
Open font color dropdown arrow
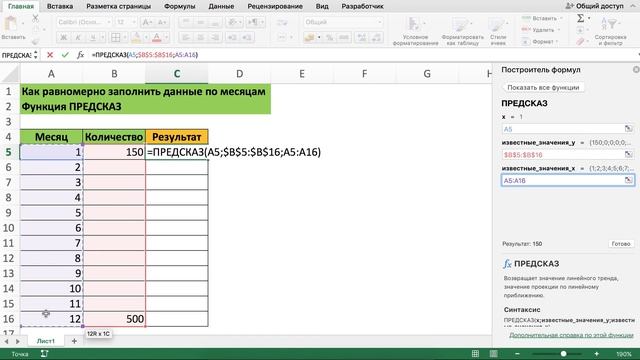pos(166,38)
